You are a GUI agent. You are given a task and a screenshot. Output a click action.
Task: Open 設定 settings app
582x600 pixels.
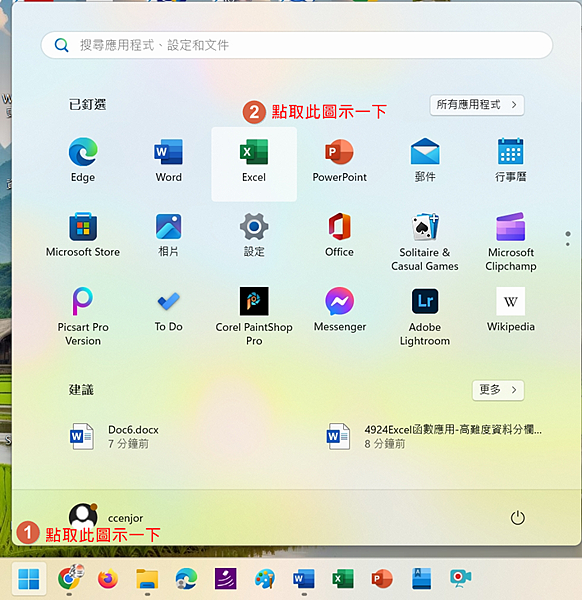(254, 235)
